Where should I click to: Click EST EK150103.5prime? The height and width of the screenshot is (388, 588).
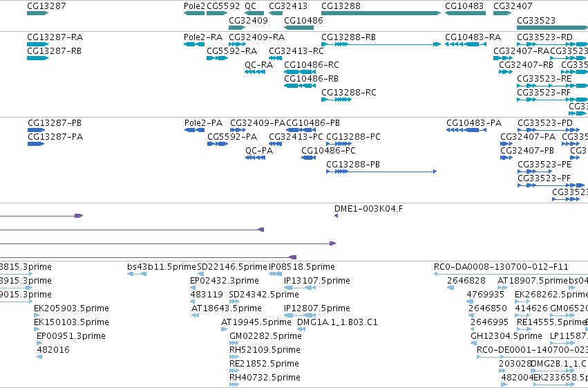tap(71, 323)
